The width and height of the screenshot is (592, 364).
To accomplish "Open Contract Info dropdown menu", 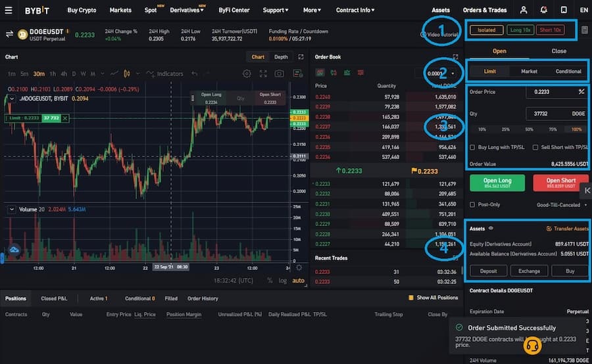I will (x=355, y=11).
